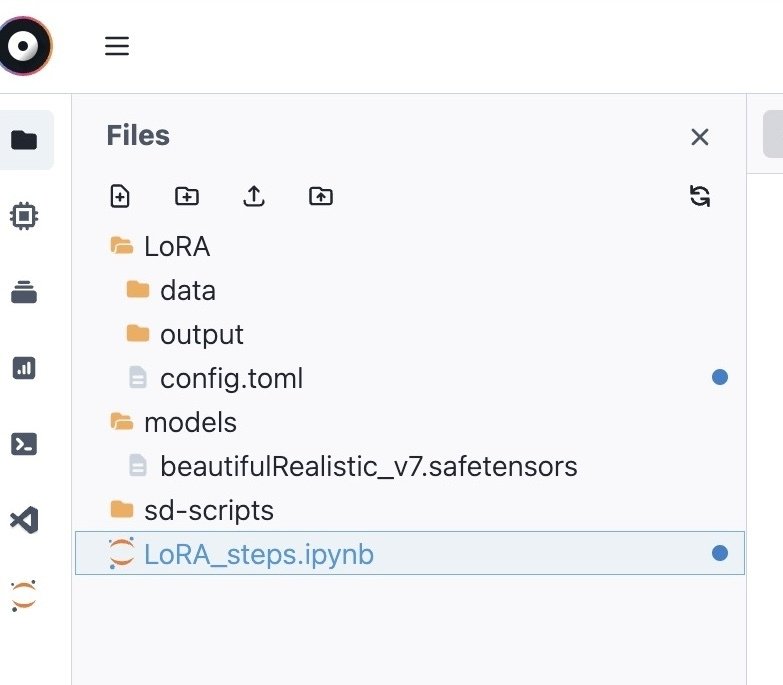Viewport: 783px width, 685px height.
Task: Click the upload file icon
Action: 254,196
